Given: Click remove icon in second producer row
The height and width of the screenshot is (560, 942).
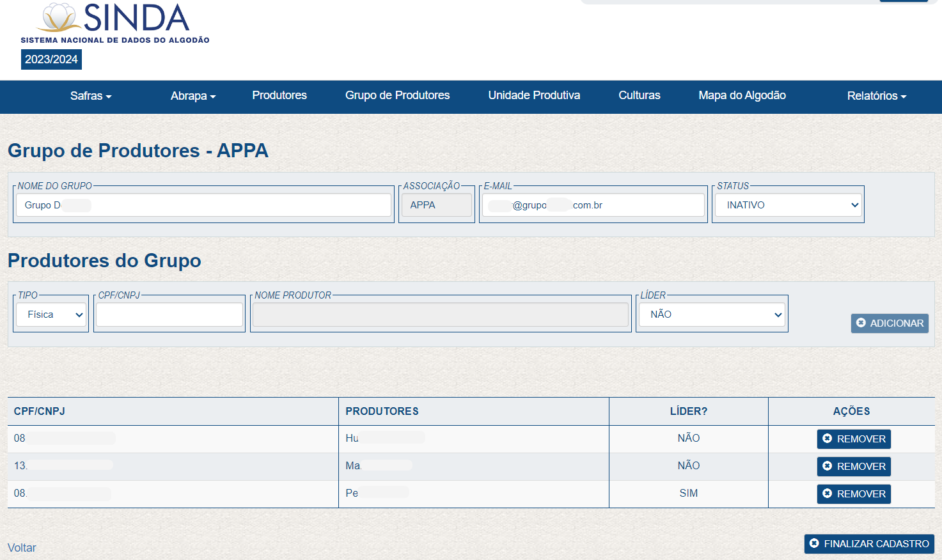Looking at the screenshot, I should pos(827,466).
